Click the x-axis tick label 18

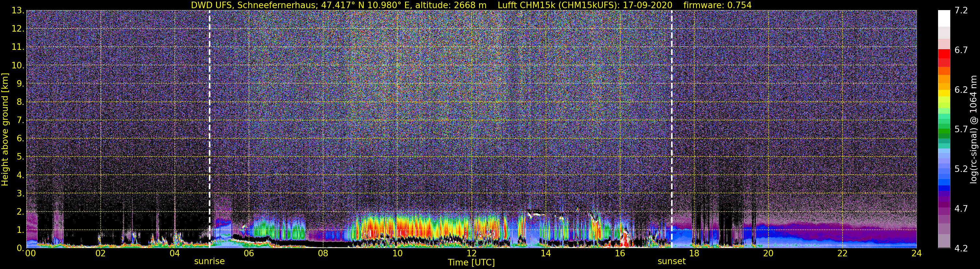pyautogui.click(x=694, y=253)
